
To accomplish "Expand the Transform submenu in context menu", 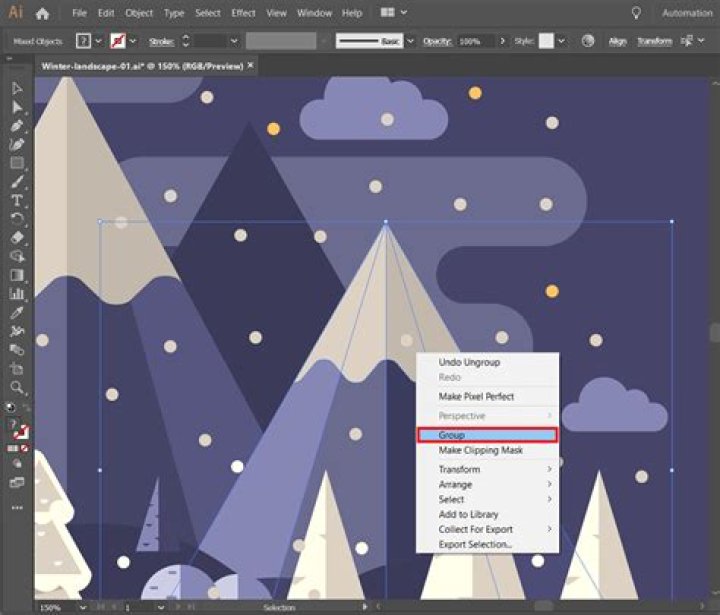I will point(486,469).
